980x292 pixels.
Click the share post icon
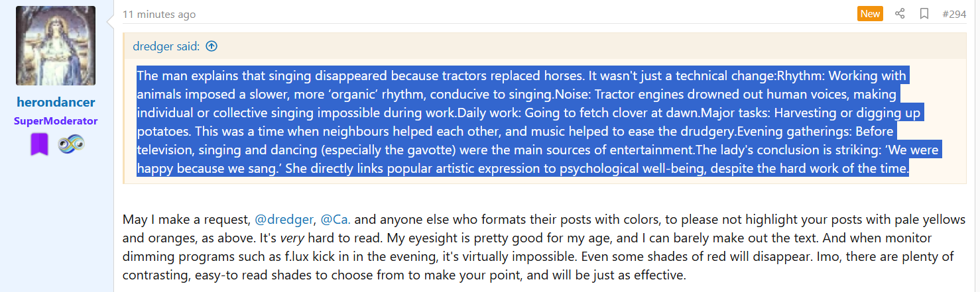tap(900, 14)
